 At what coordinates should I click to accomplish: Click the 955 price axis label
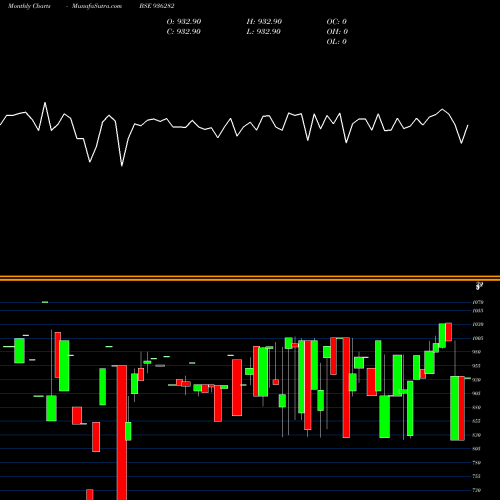[477, 366]
